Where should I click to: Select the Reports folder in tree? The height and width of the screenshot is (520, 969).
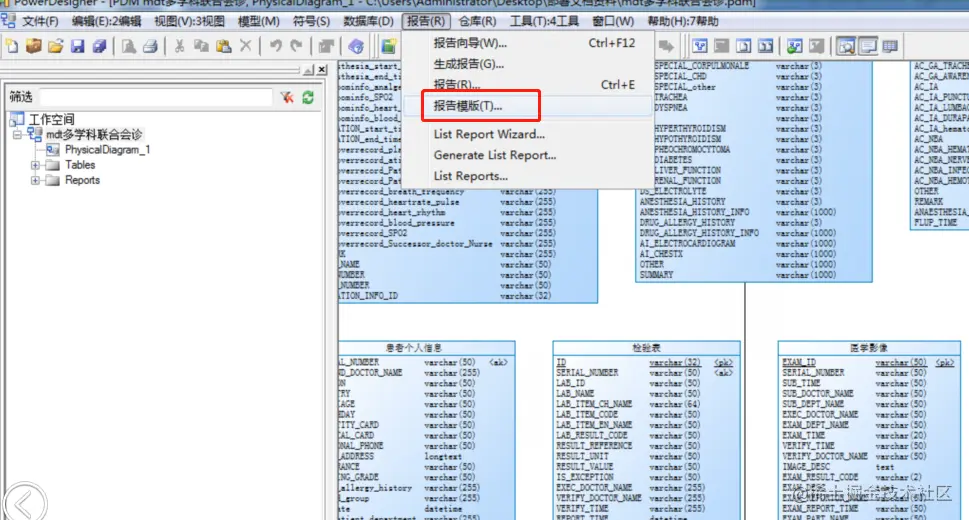(x=82, y=180)
